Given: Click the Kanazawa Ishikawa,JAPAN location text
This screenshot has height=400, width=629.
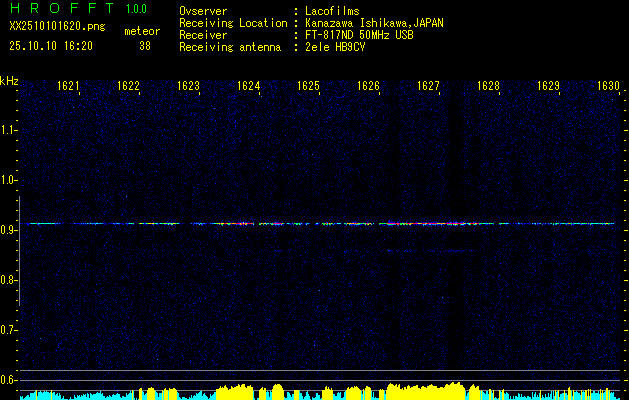Looking at the screenshot, I should coord(374,23).
